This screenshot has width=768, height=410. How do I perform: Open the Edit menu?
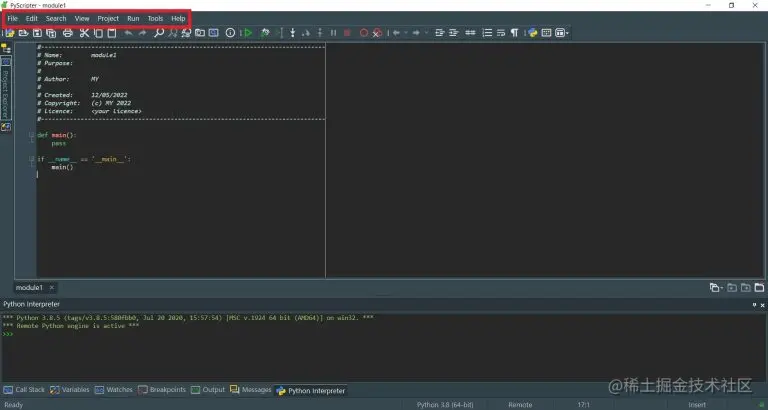point(31,19)
